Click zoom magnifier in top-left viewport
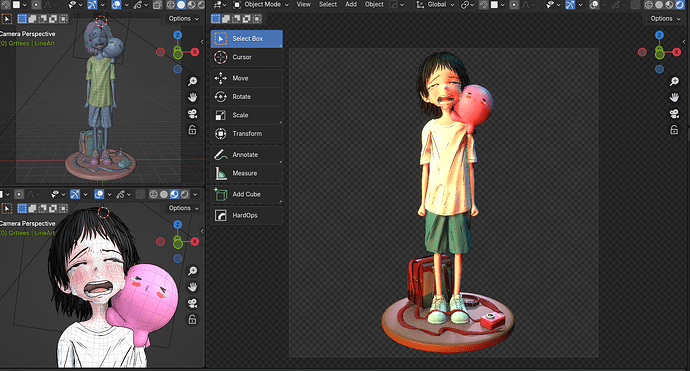690x371 pixels. (x=192, y=81)
